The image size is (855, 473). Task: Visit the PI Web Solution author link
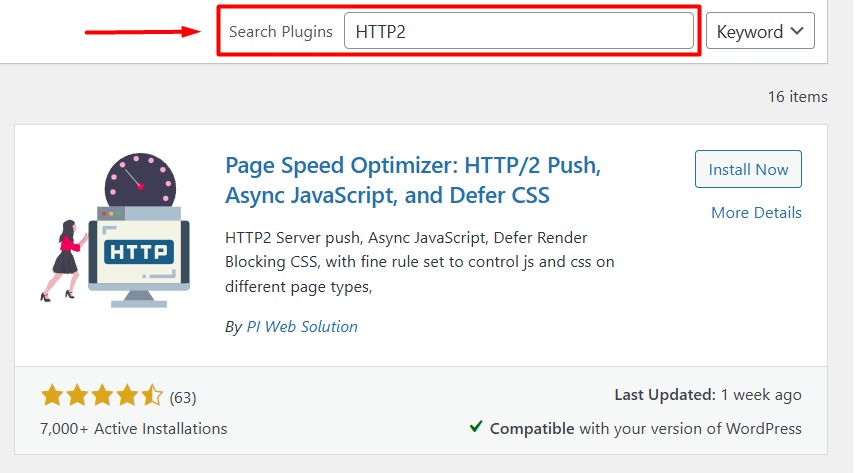tap(302, 326)
